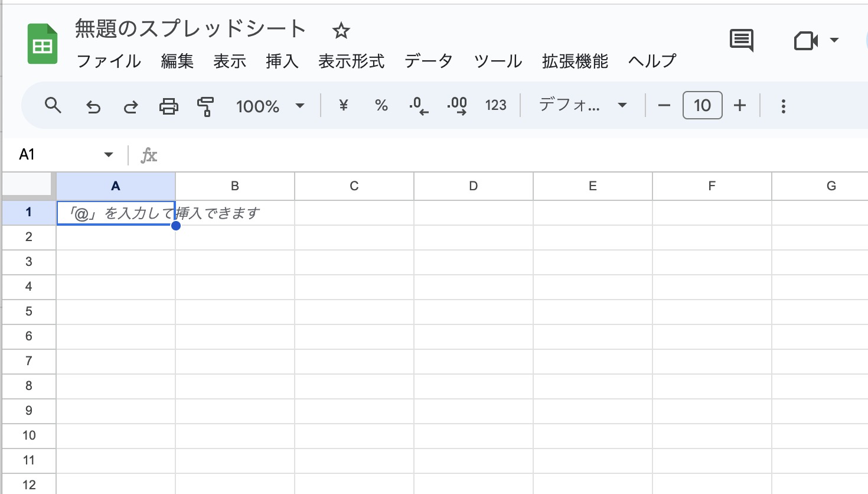Click the undo arrow icon
The image size is (868, 494).
pos(93,106)
